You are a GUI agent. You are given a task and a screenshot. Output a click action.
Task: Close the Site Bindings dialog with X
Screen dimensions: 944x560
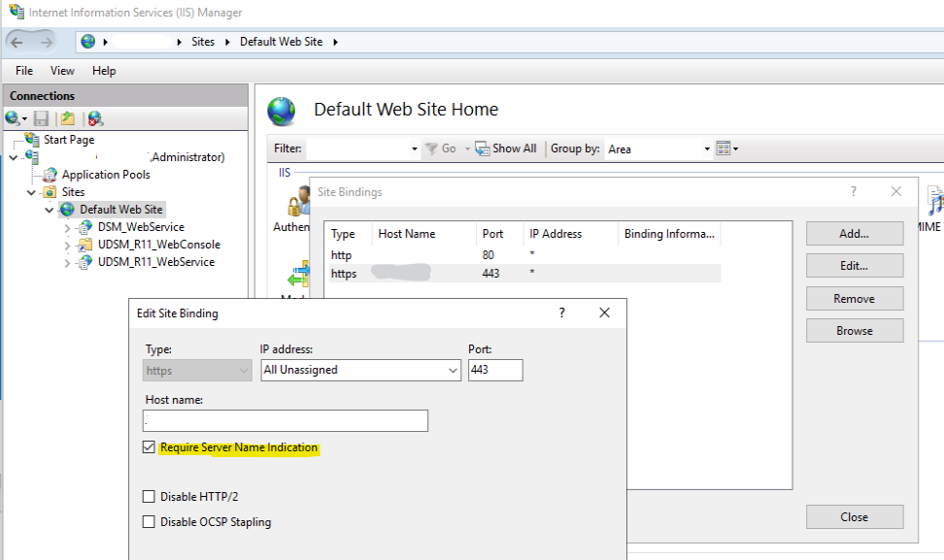tap(895, 191)
